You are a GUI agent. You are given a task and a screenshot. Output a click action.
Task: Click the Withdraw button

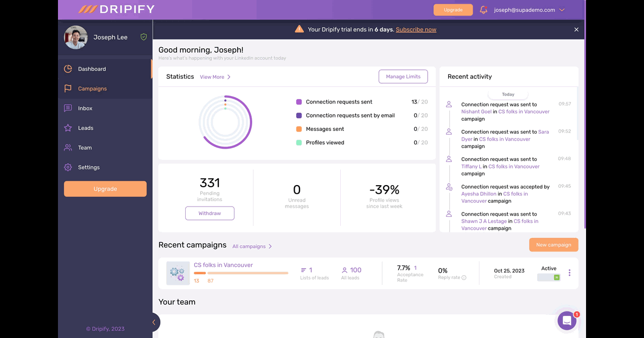[210, 213]
